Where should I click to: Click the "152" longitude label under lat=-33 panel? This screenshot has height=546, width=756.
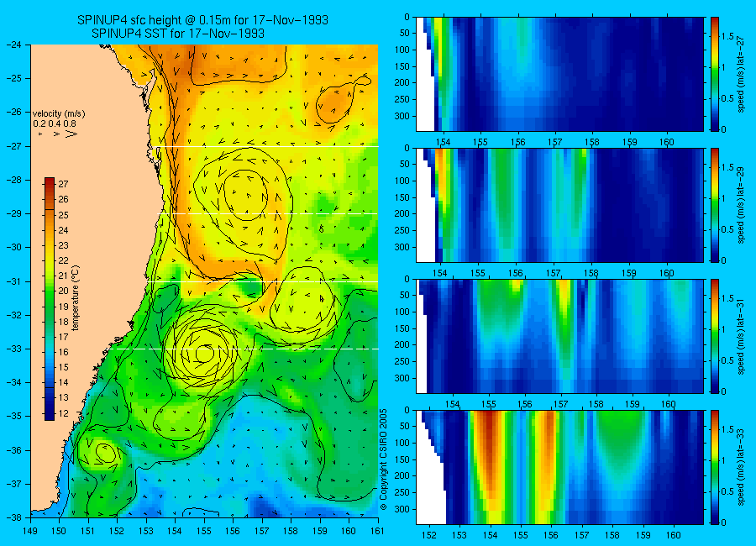tap(428, 535)
